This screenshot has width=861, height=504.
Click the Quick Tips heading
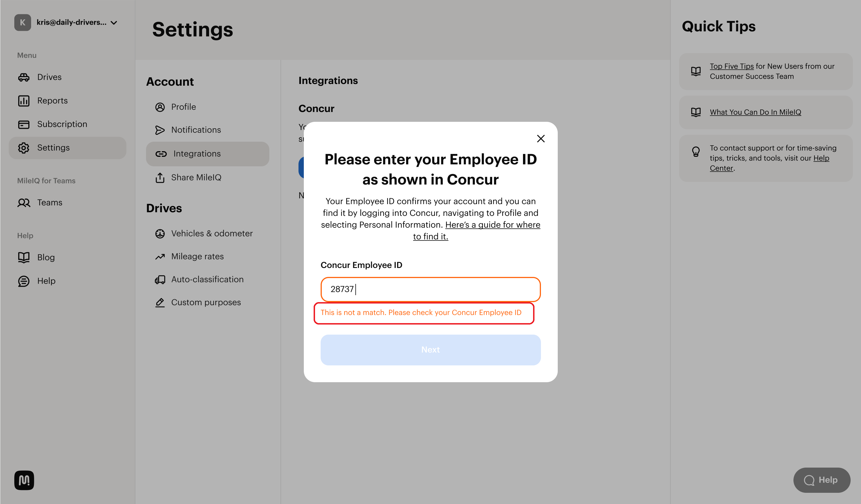click(719, 26)
